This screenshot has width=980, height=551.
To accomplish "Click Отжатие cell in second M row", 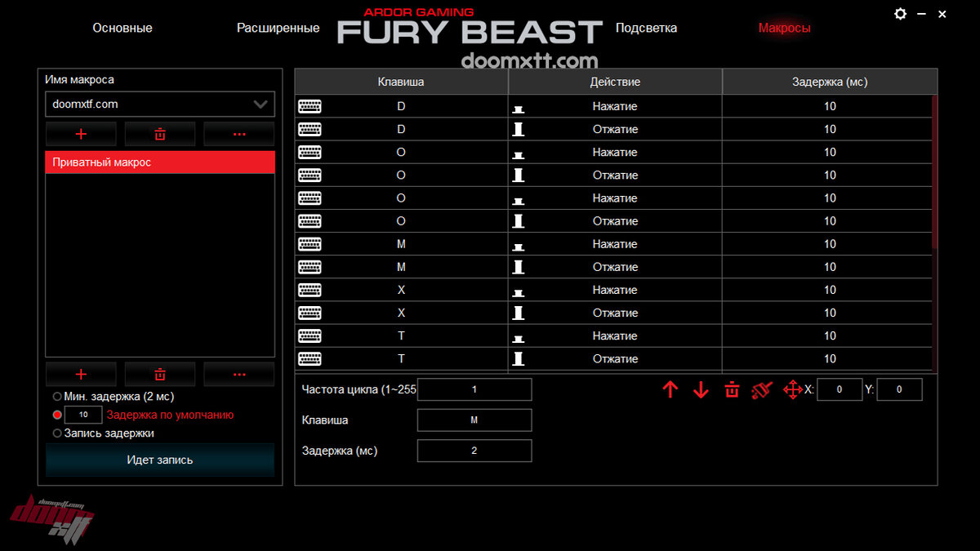I will coord(615,267).
